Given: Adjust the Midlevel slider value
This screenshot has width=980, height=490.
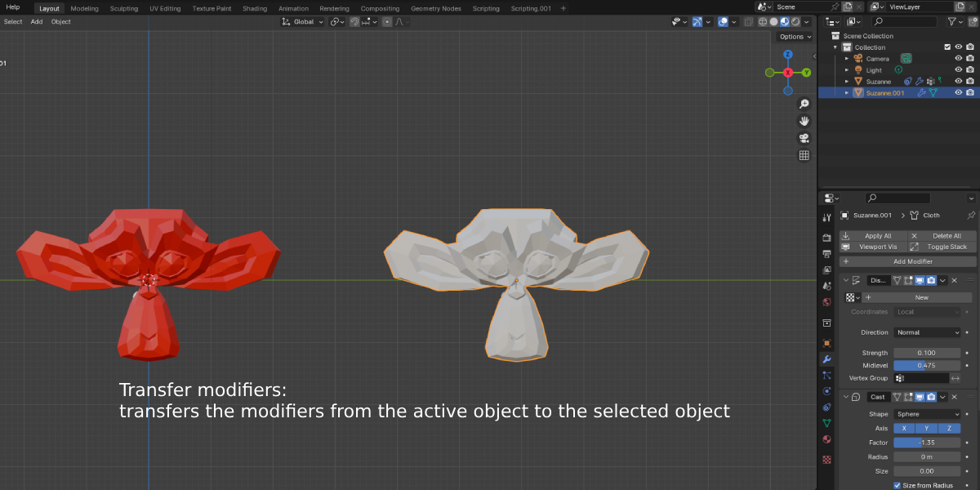Looking at the screenshot, I should coord(927,365).
